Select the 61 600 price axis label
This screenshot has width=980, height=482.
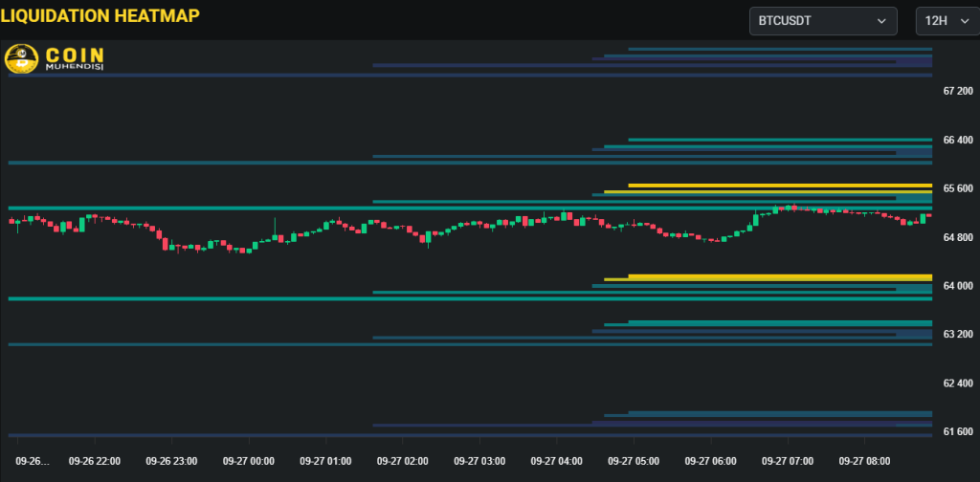pyautogui.click(x=957, y=432)
